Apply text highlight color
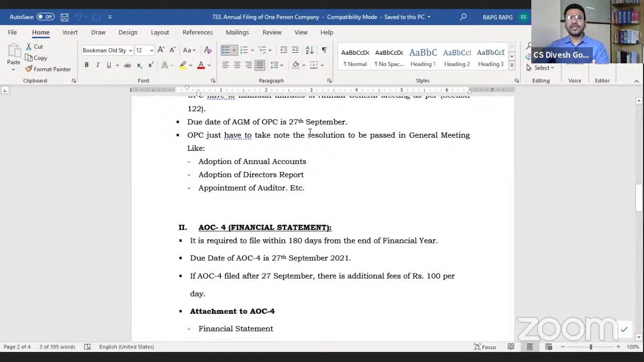Image resolution: width=644 pixels, height=362 pixels. click(183, 65)
